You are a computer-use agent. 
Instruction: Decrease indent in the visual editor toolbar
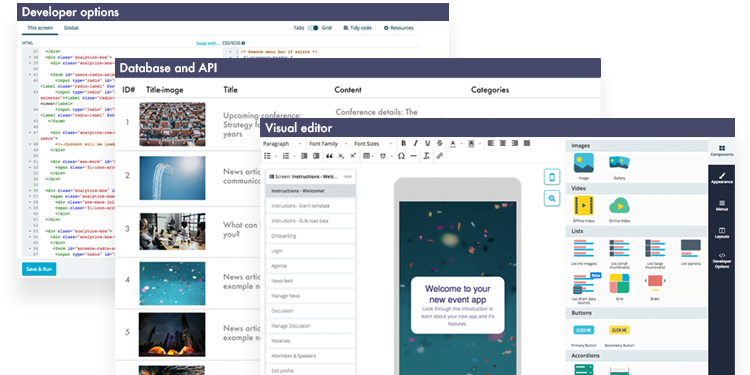pos(303,156)
